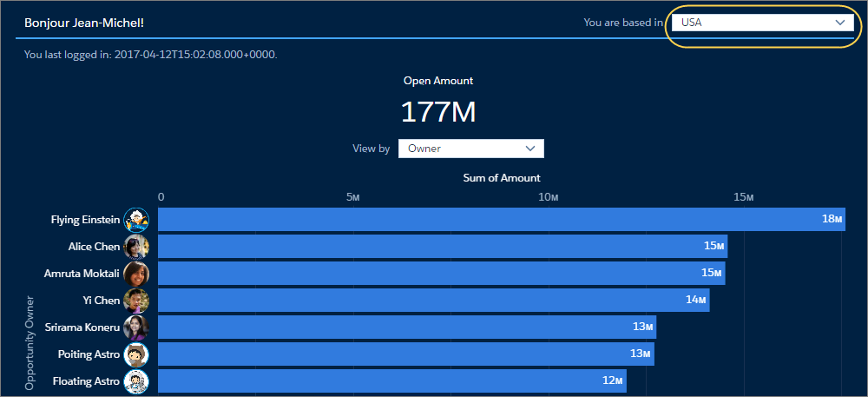Image resolution: width=868 pixels, height=397 pixels.
Task: Click Alice Chen's avatar picture
Action: point(136,247)
